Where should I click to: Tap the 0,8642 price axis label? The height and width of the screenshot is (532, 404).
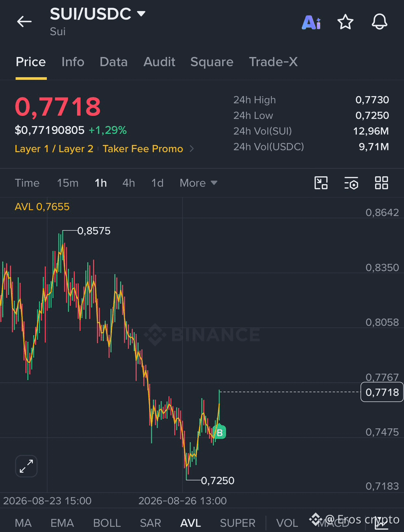383,213
